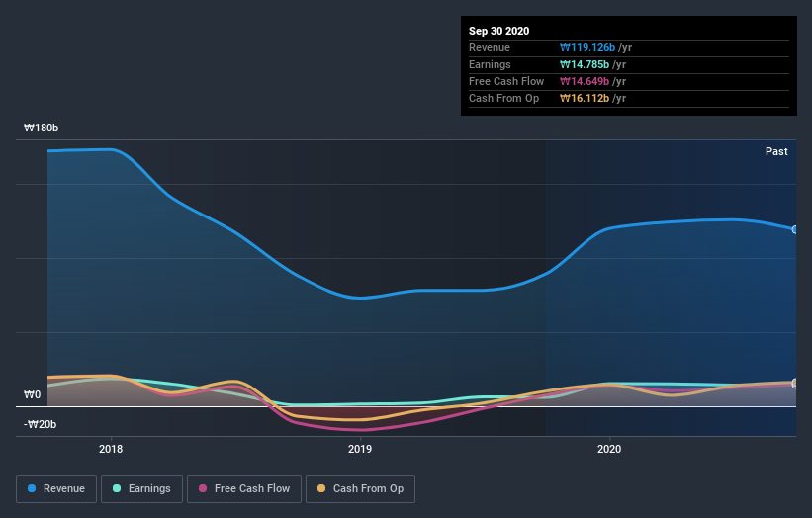Click the ₩180b y-axis label

coord(41,128)
